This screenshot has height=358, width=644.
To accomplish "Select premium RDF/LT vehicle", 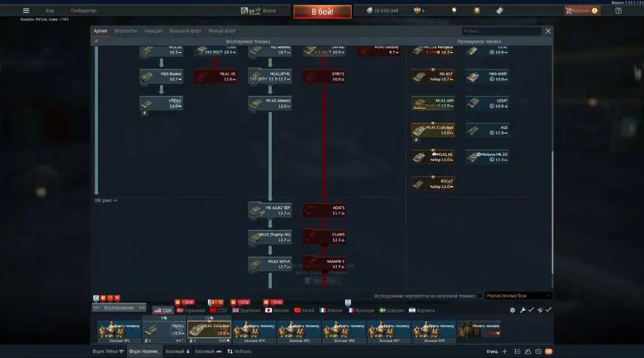I will [x=433, y=184].
